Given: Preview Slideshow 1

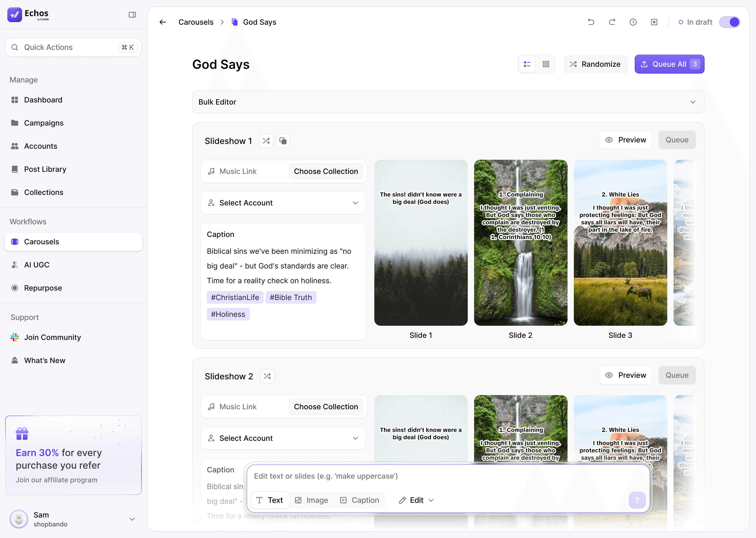Looking at the screenshot, I should coord(625,140).
